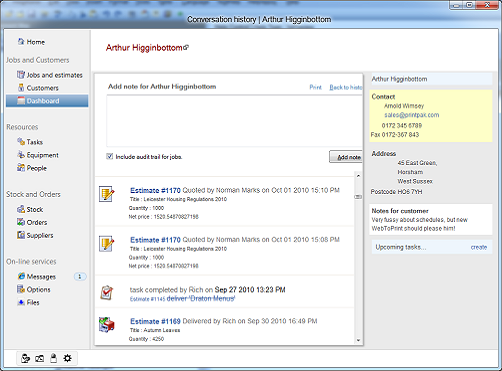This screenshot has width=502, height=371.
Task: Click the People label in sidebar
Action: click(x=37, y=168)
